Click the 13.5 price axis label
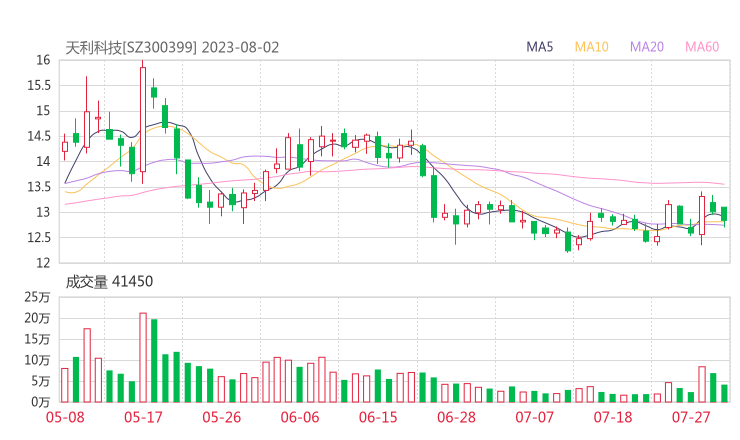 pos(38,187)
